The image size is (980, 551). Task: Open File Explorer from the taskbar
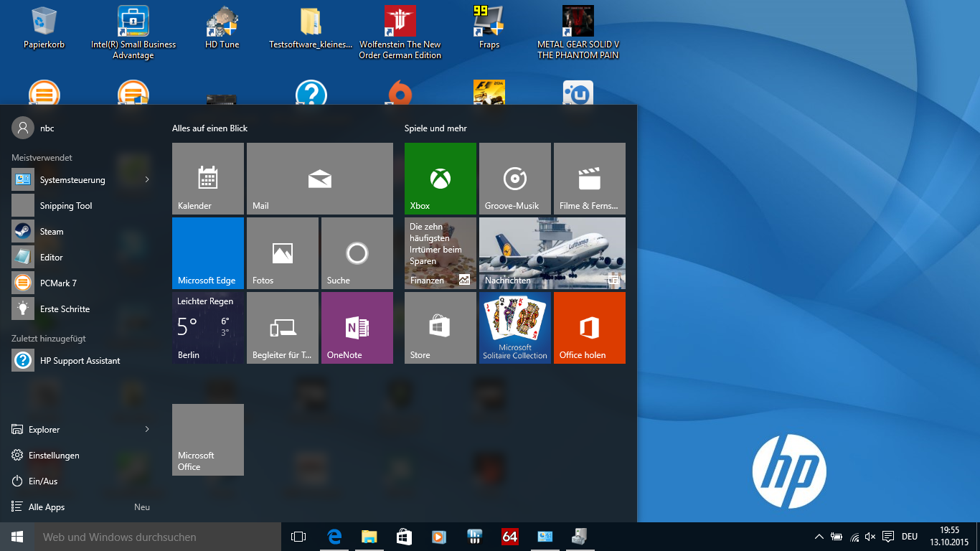369,537
